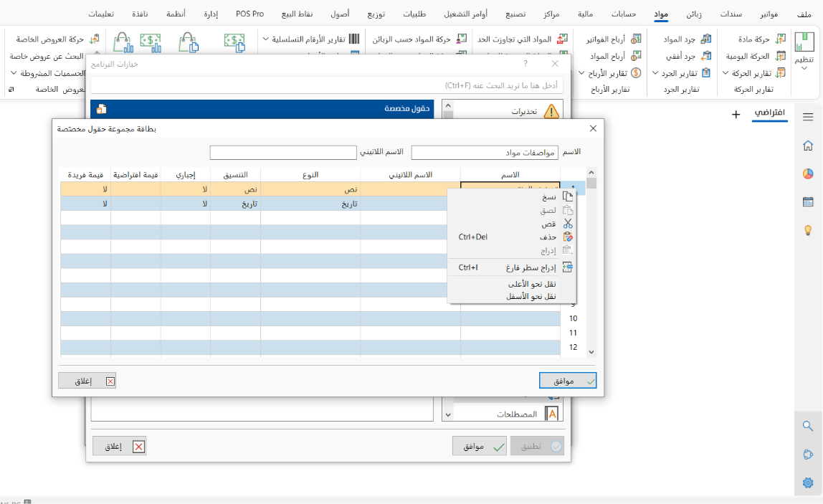Select row number 11 in the grid

coord(574,333)
